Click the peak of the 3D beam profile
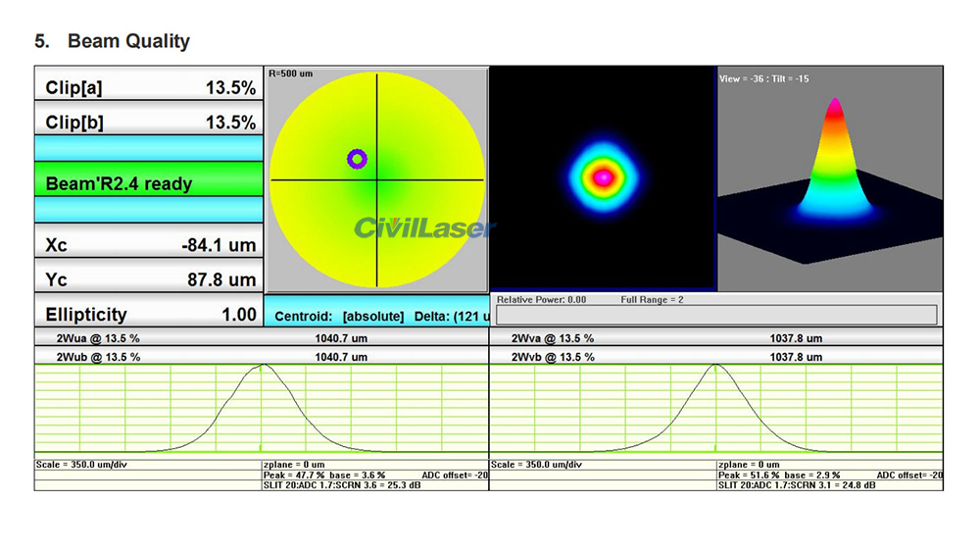This screenshot has width=980, height=552. 834,102
